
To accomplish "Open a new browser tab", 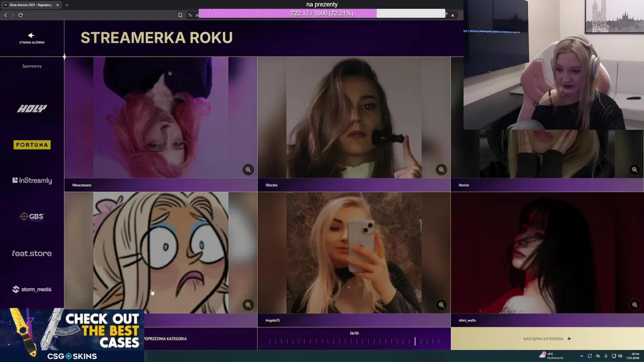I will click(67, 5).
